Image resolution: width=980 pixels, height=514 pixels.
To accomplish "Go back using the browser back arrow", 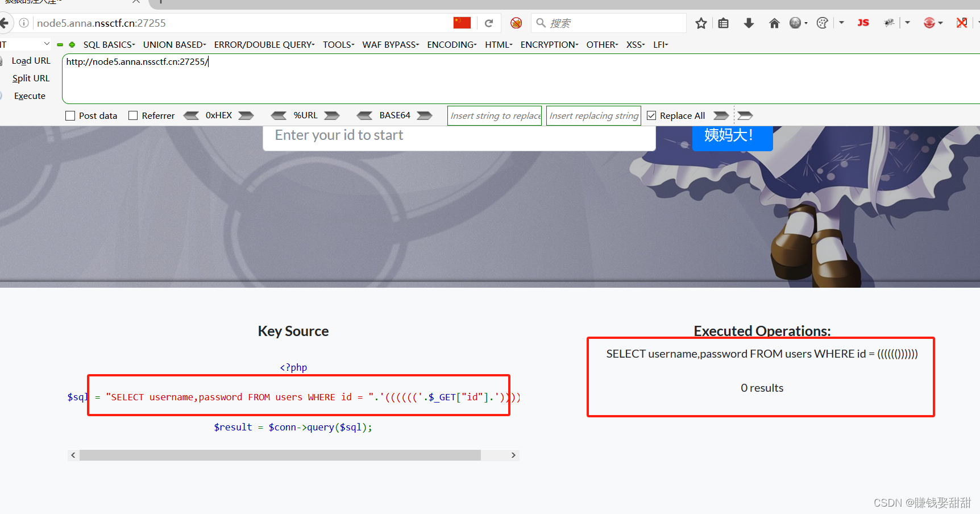I will [5, 23].
